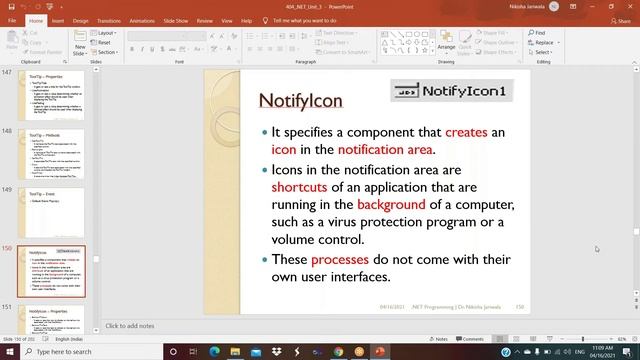Screen dimensions: 640x360
Task: Click the Cut command
Action: 30,33
